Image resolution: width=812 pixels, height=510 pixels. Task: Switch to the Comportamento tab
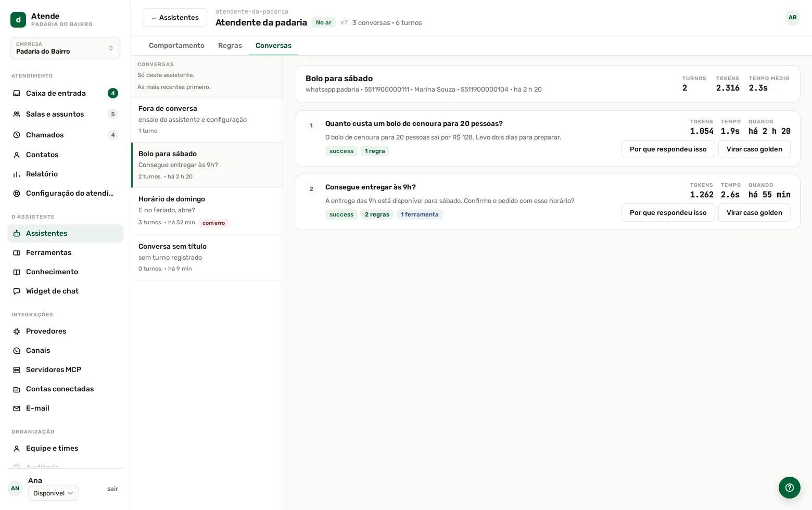[x=176, y=46]
